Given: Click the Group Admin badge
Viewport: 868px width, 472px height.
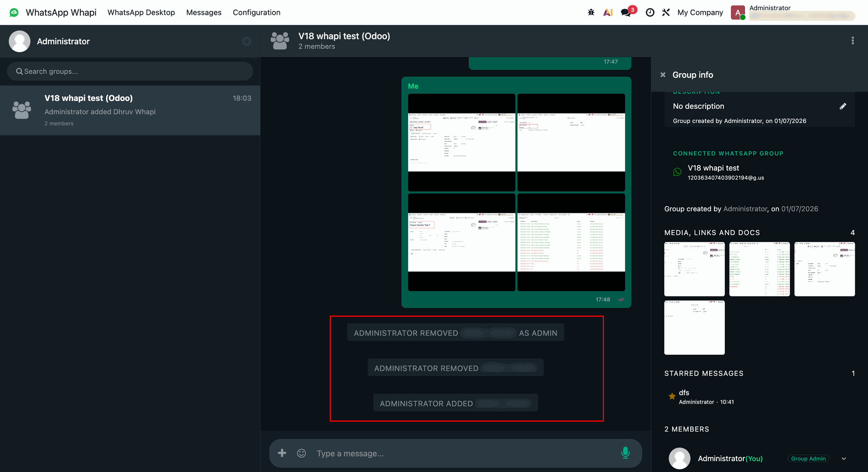Looking at the screenshot, I should tap(808, 458).
